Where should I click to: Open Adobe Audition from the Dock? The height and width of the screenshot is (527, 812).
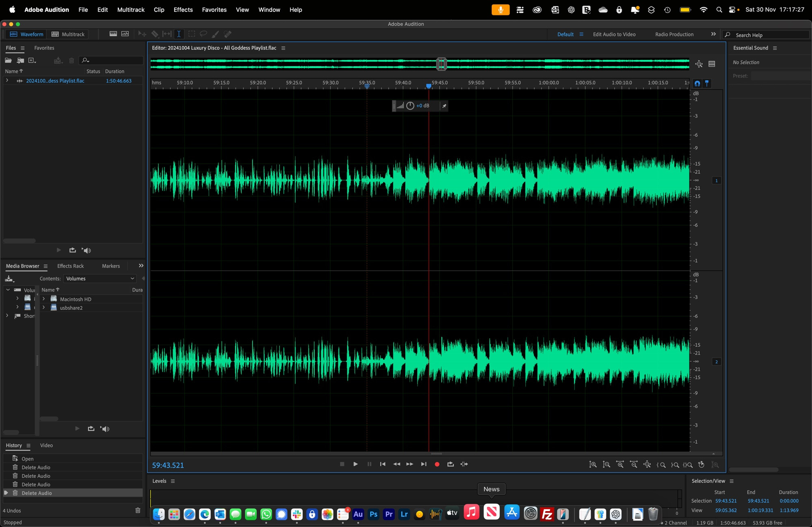[x=358, y=514]
